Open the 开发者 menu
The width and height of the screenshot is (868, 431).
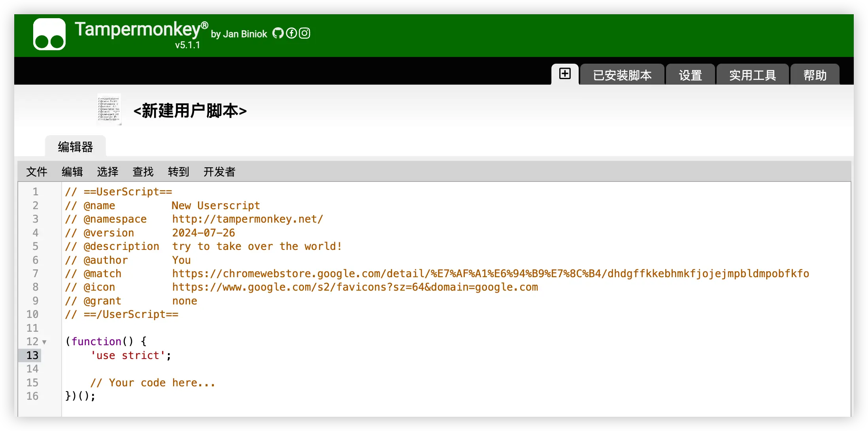(x=219, y=172)
